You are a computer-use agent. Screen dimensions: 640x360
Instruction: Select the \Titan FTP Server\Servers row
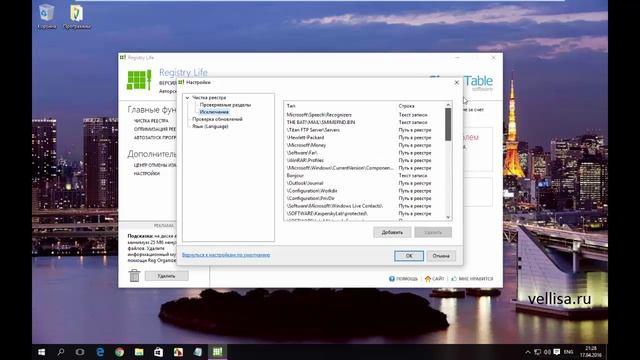coord(364,130)
